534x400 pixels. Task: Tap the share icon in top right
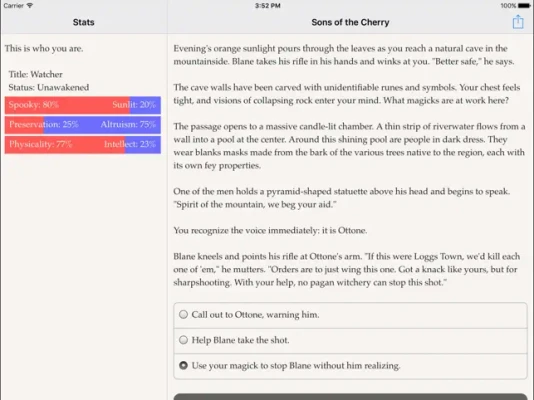click(518, 22)
